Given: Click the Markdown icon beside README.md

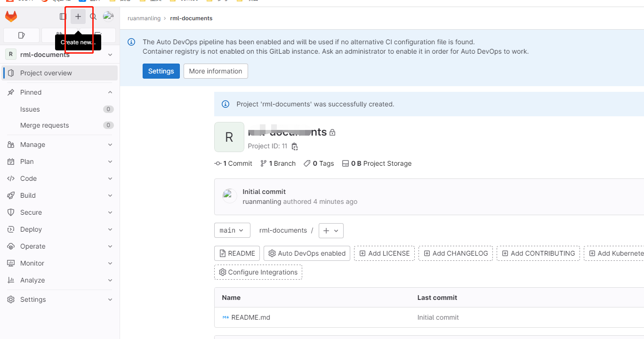Looking at the screenshot, I should click(x=225, y=317).
